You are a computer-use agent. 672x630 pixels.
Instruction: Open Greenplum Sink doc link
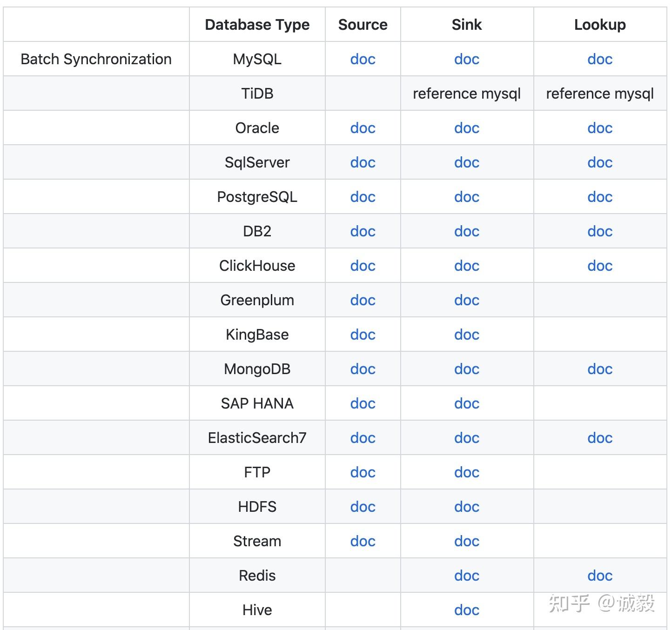(x=467, y=300)
